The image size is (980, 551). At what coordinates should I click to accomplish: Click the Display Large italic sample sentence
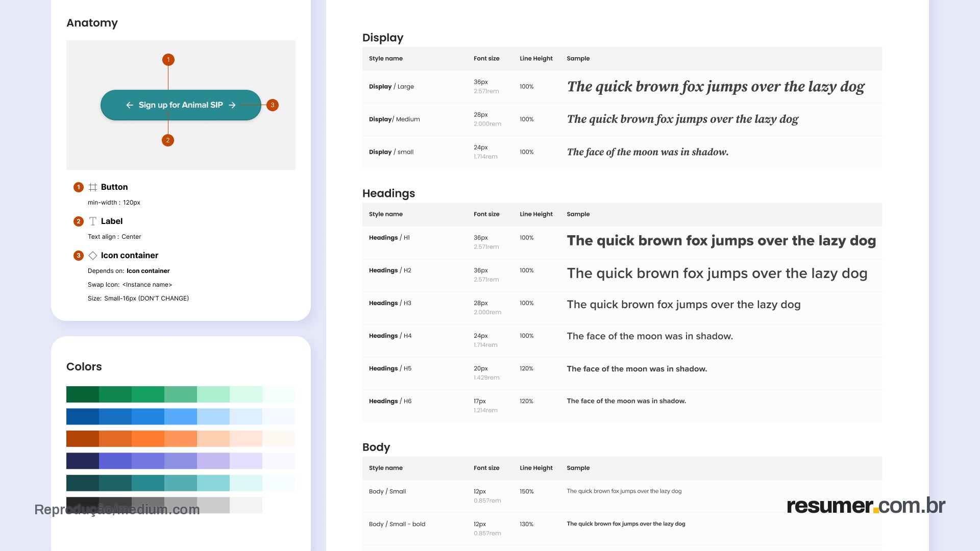[716, 87]
